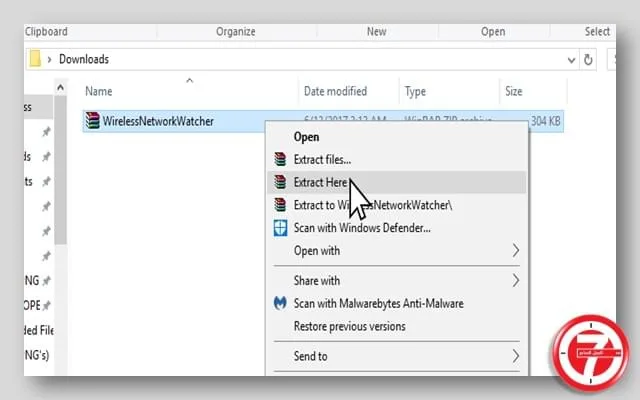Expand the Send to submenu arrow
This screenshot has height=400, width=640.
click(516, 356)
